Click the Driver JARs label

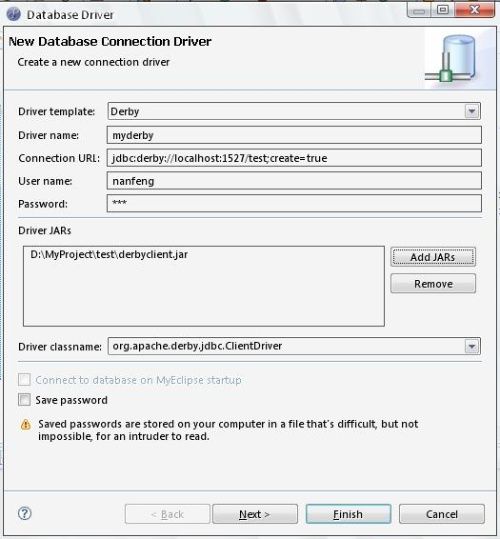pos(45,230)
